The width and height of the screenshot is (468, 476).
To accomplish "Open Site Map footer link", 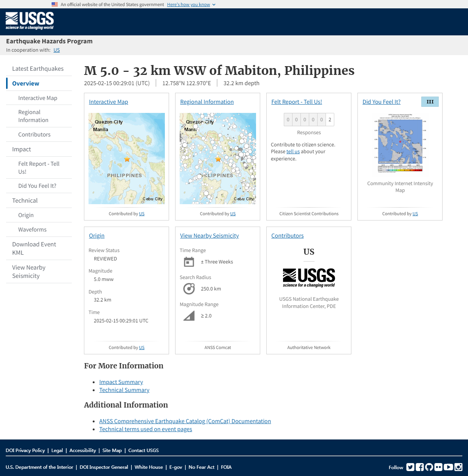I will click(112, 451).
